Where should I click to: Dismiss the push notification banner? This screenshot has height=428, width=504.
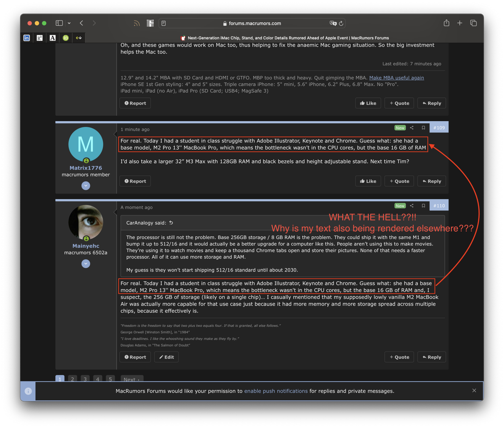474,391
